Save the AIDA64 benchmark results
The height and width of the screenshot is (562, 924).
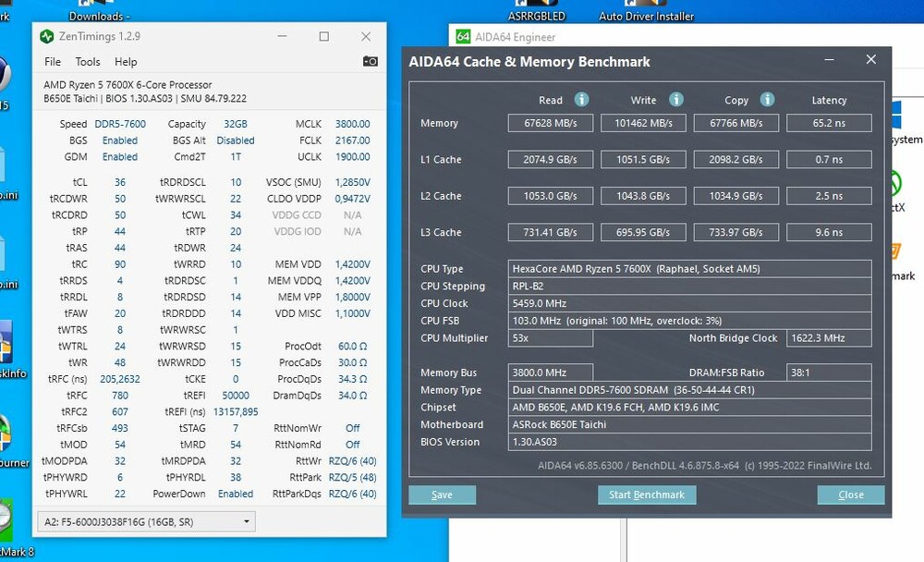(x=442, y=495)
